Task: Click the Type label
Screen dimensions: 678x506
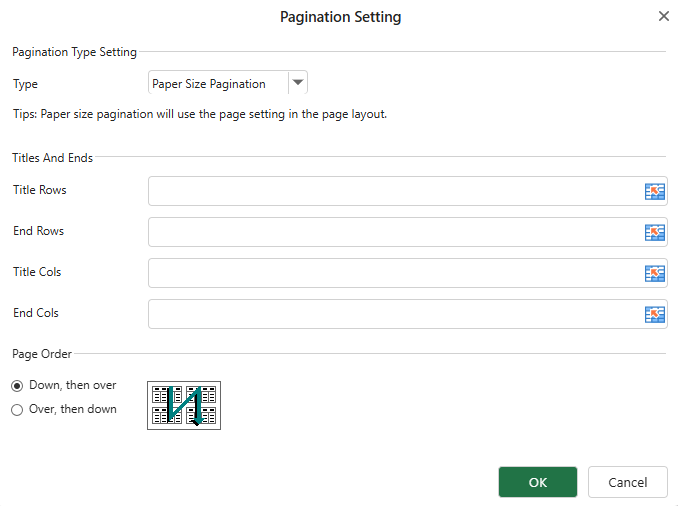Action: [x=25, y=85]
